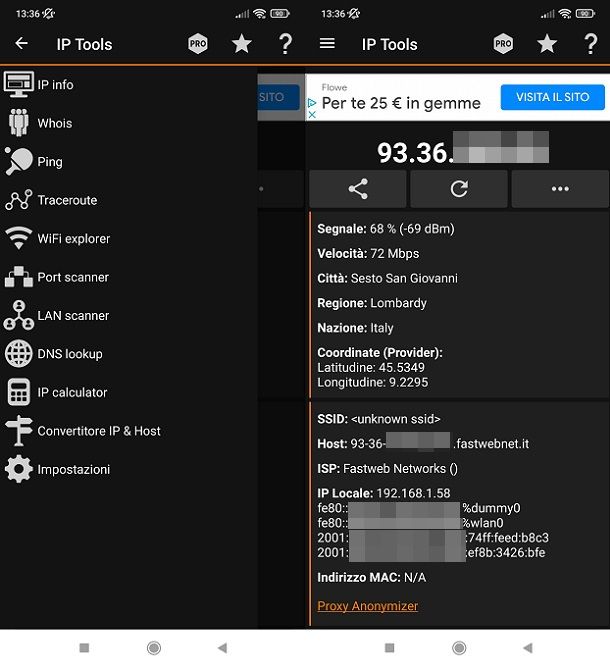Close the ad using the X icon

click(x=312, y=115)
